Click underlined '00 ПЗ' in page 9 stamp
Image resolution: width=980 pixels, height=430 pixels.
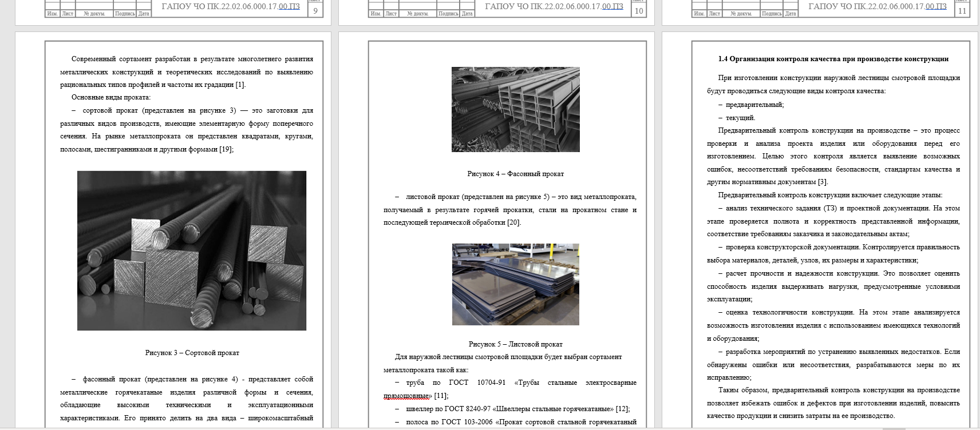pyautogui.click(x=289, y=7)
